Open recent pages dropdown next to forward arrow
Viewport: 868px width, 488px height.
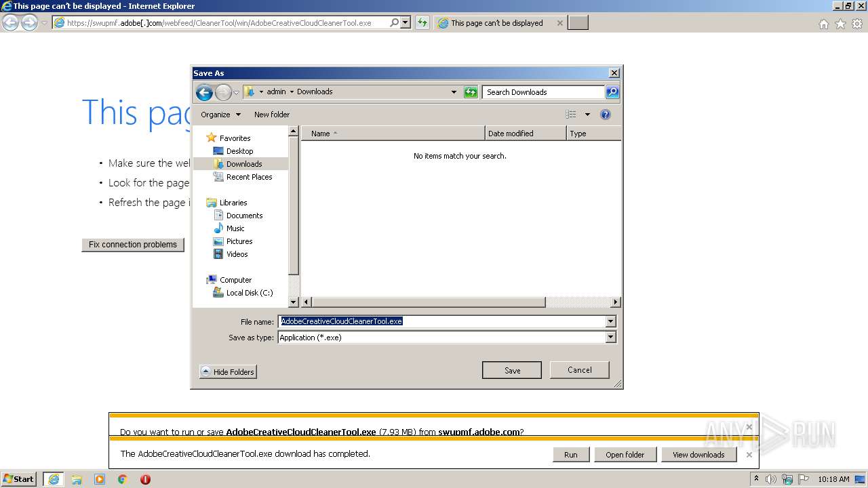pyautogui.click(x=237, y=92)
